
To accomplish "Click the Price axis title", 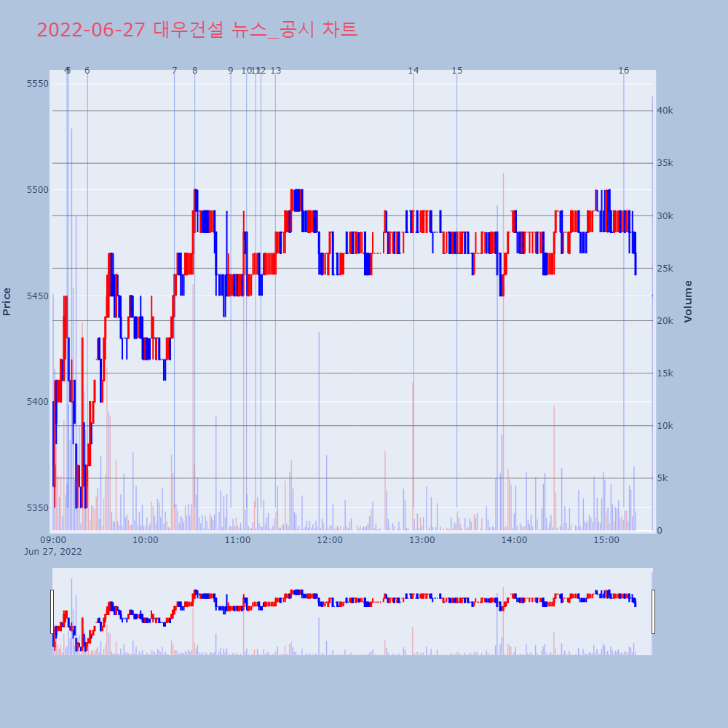I will [x=7, y=302].
